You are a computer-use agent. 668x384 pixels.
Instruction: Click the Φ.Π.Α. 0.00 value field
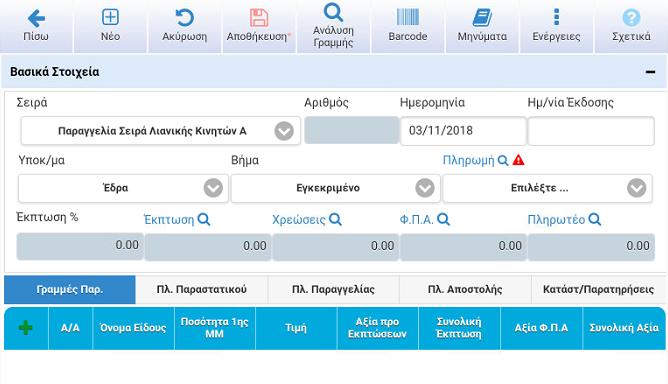point(463,247)
